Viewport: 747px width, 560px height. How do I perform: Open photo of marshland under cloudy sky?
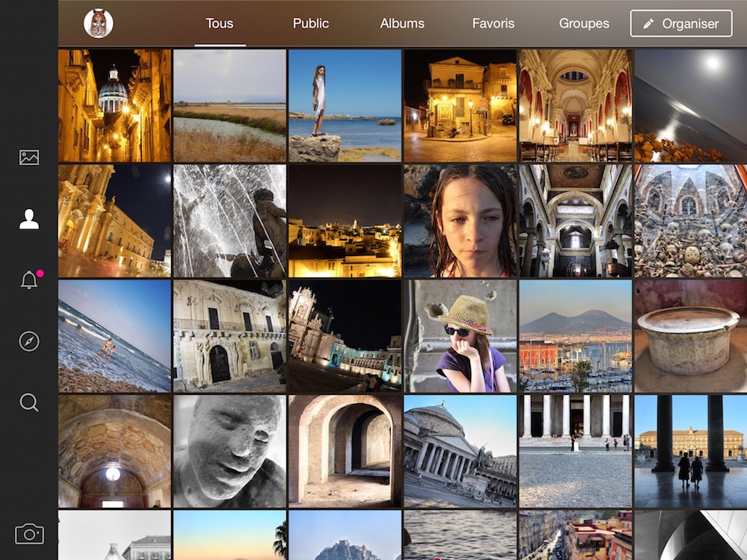click(x=229, y=106)
